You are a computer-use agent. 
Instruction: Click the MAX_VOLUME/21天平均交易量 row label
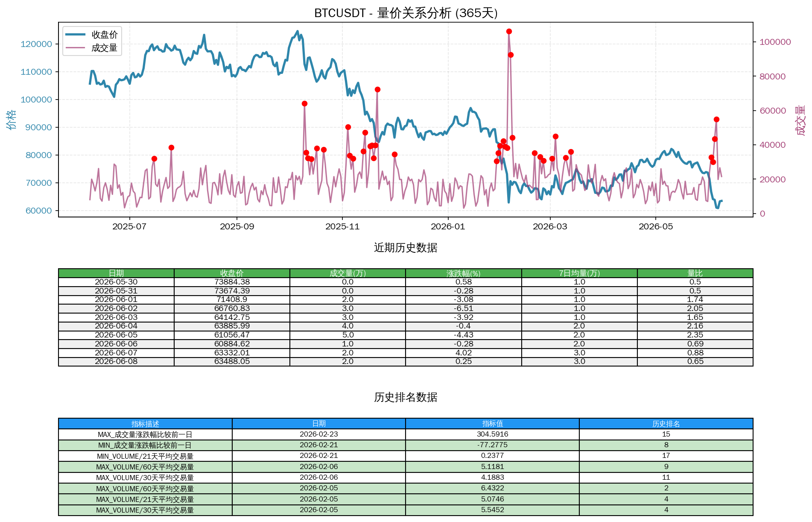[145, 499]
